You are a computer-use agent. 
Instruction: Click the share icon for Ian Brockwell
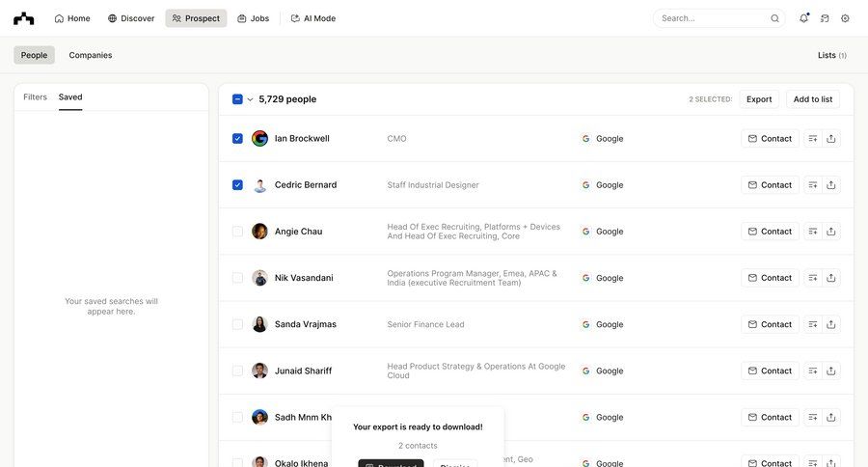[x=831, y=139]
